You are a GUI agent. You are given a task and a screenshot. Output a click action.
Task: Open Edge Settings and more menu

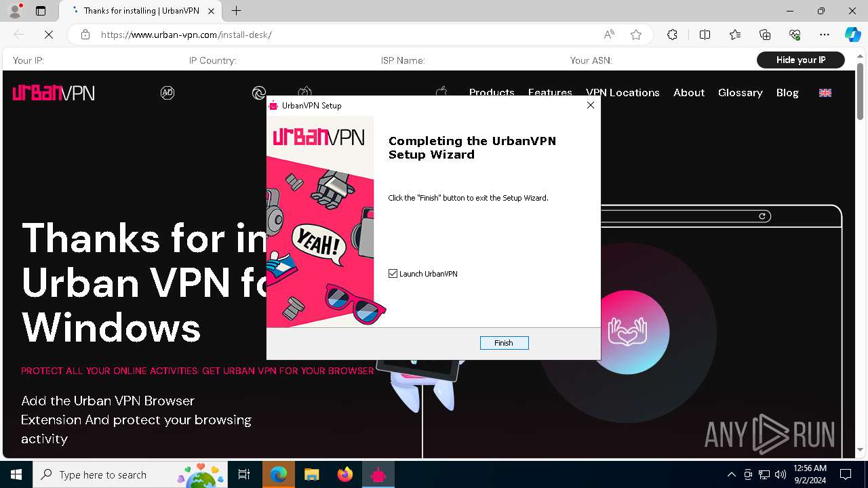pos(825,35)
